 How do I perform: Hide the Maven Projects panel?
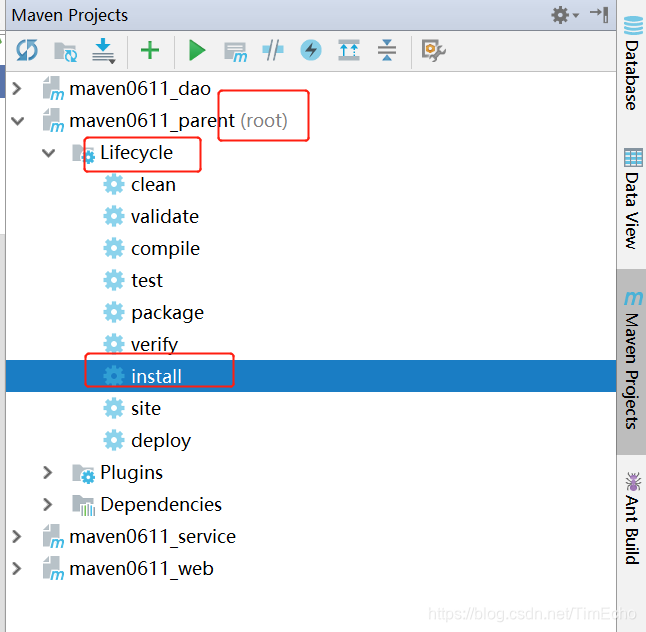(599, 15)
